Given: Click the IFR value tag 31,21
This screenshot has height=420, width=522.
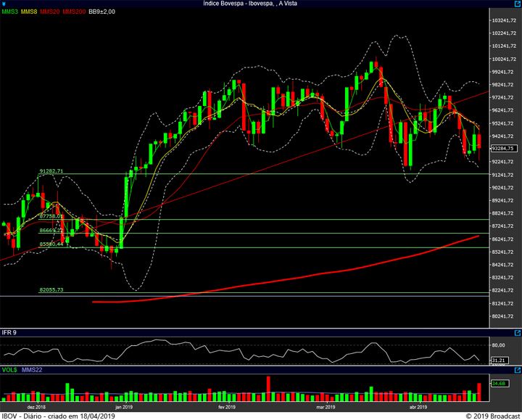Looking at the screenshot, I should click(498, 361).
